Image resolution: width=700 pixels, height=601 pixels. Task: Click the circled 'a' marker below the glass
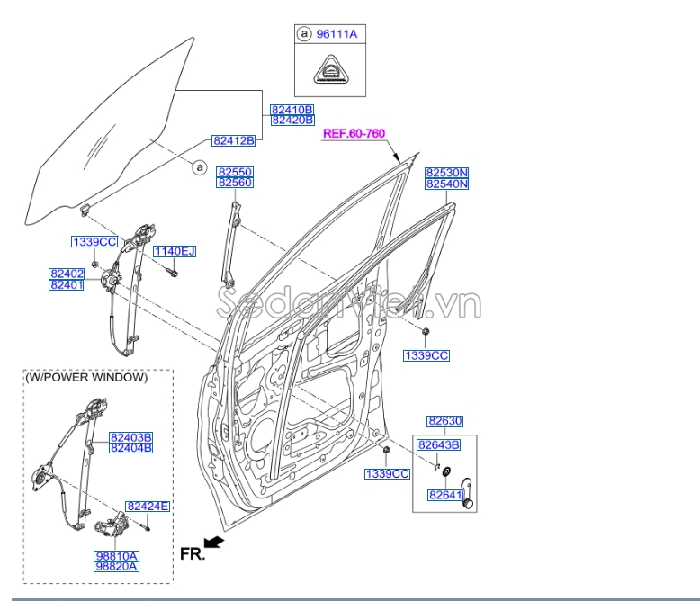point(199,167)
